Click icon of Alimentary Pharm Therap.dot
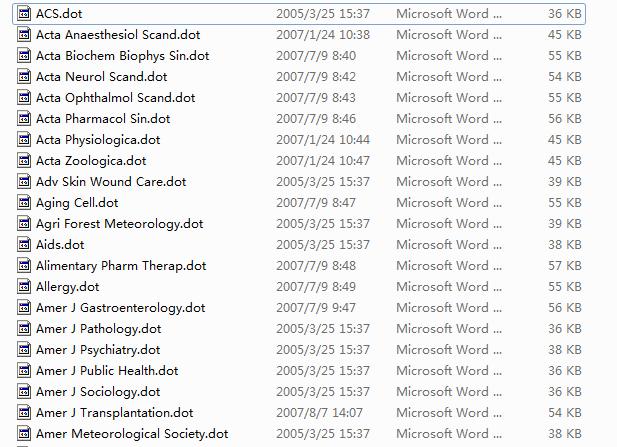Viewport: 617px width, 447px height. point(24,266)
